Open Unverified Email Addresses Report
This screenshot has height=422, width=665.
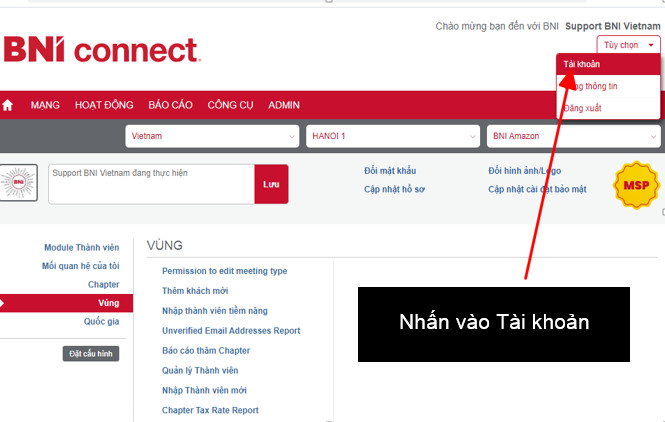(x=231, y=331)
